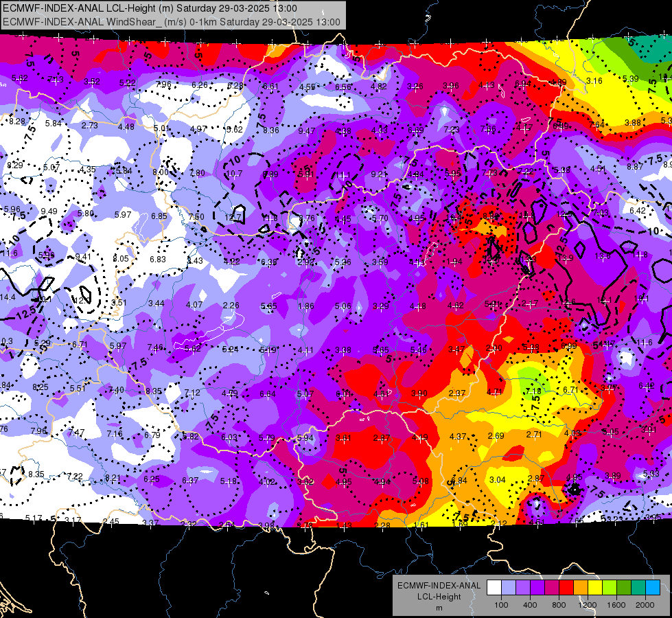Image resolution: width=672 pixels, height=618 pixels.
Task: Click the map value 14.4
Action: (x=8, y=297)
